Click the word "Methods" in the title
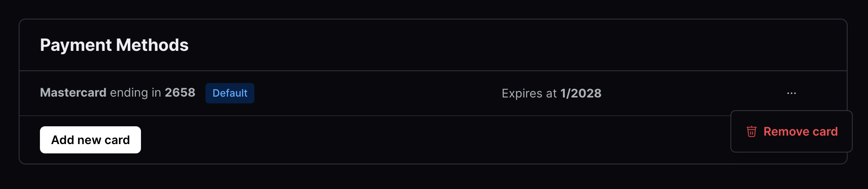868x189 pixels. tap(152, 45)
